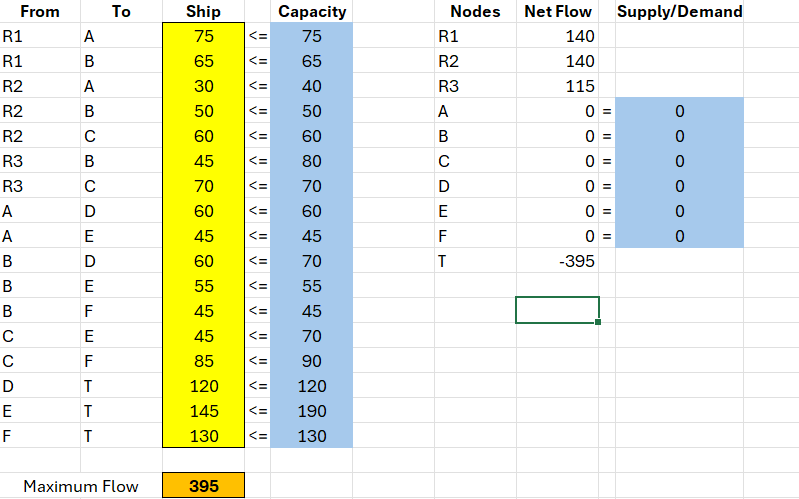This screenshot has height=499, width=799.
Task: Select Ship value 70 for R3 to C
Action: pos(203,186)
